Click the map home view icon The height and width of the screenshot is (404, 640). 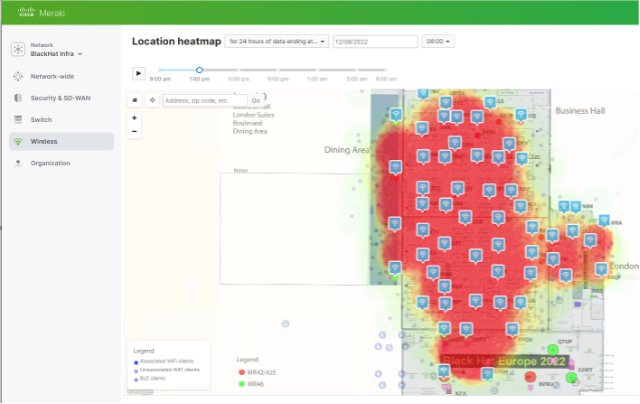tap(135, 100)
